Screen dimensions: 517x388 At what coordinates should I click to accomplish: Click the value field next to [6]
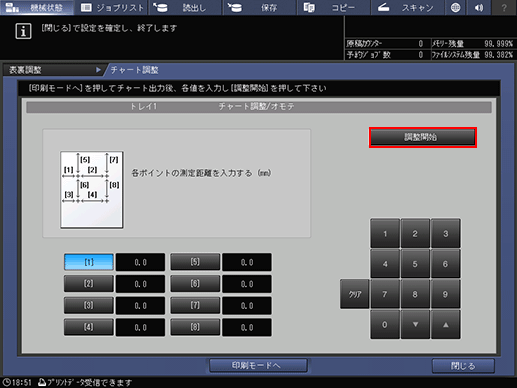(x=247, y=284)
